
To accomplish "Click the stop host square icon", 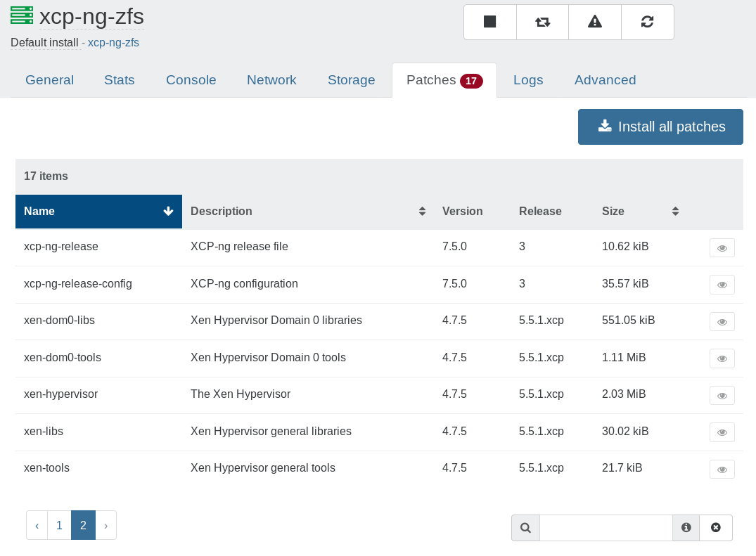I will click(x=490, y=22).
